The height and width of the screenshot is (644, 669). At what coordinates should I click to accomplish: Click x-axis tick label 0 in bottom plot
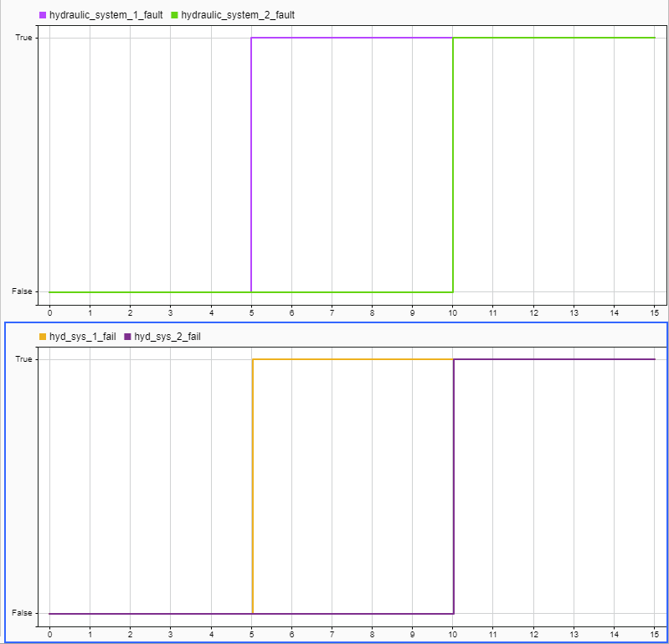pos(50,634)
